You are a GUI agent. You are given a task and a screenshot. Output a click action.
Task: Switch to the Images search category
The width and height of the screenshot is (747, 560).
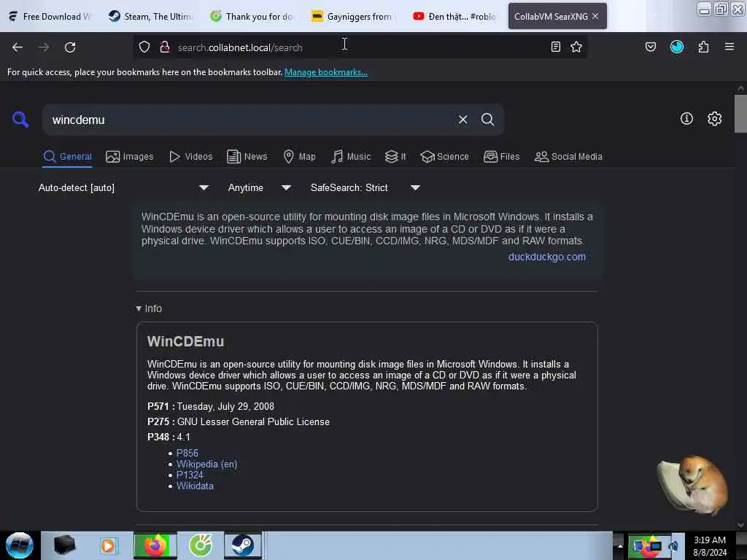point(130,157)
